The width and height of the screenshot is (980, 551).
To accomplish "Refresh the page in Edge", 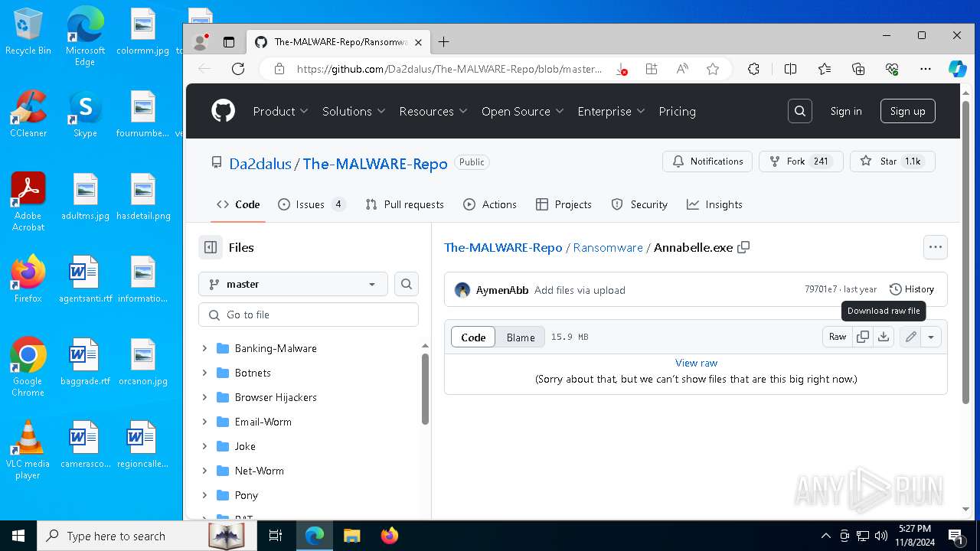I will point(238,69).
